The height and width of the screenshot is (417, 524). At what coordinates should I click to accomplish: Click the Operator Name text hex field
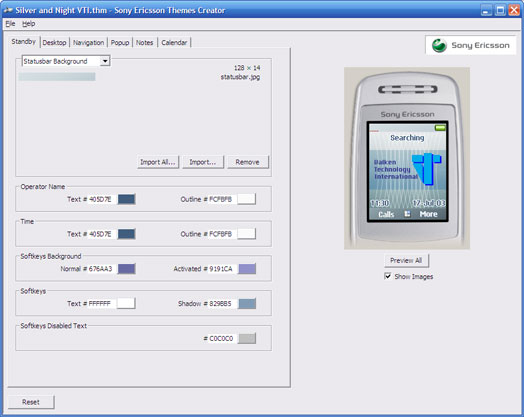tap(102, 199)
